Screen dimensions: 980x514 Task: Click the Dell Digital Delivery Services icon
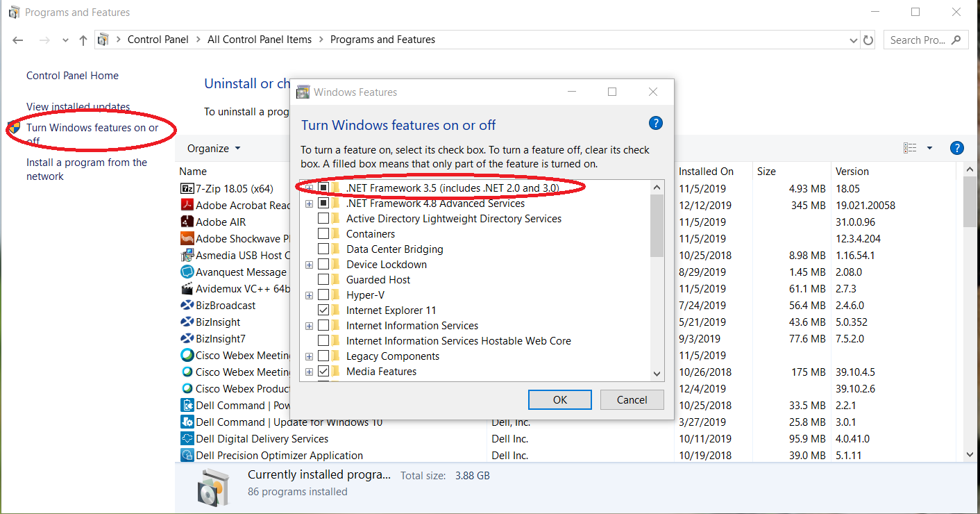coord(187,438)
